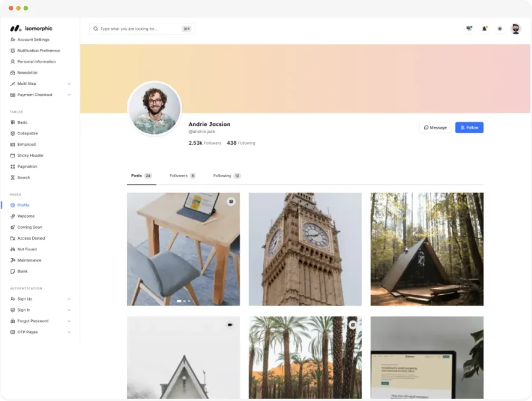Click the Welcome sidebar label
This screenshot has height=401, width=532.
(26, 216)
